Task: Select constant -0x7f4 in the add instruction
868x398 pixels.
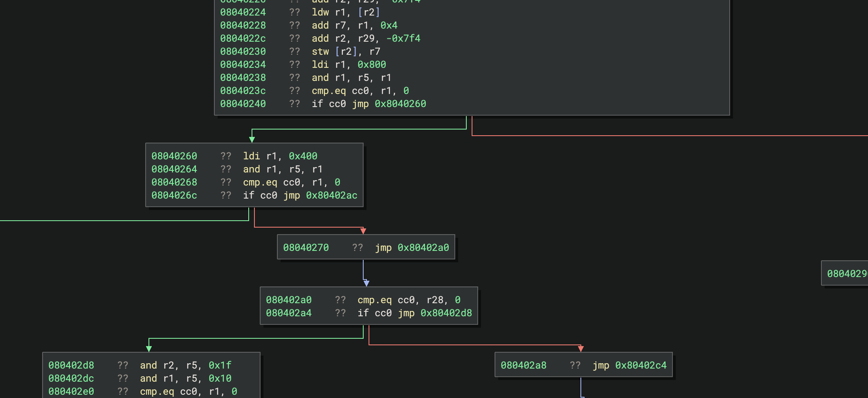Action: tap(404, 38)
